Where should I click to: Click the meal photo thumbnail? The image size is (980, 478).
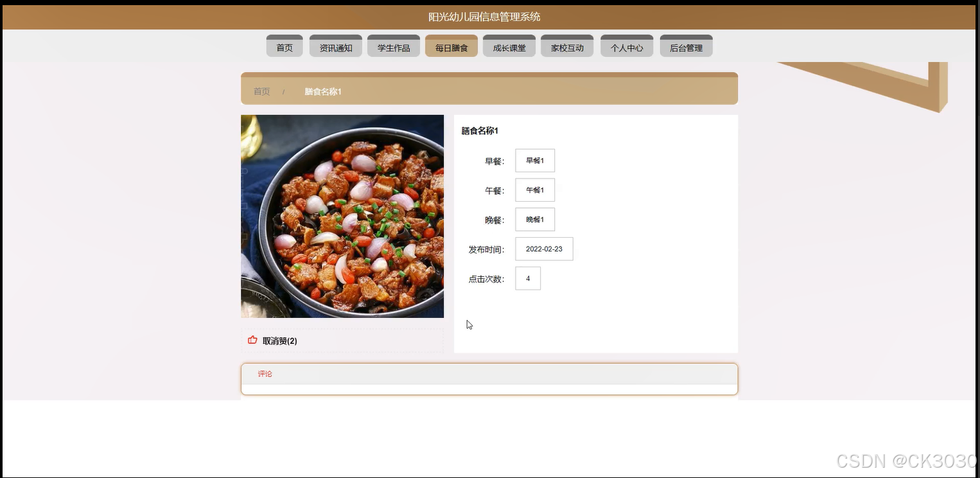pos(342,216)
